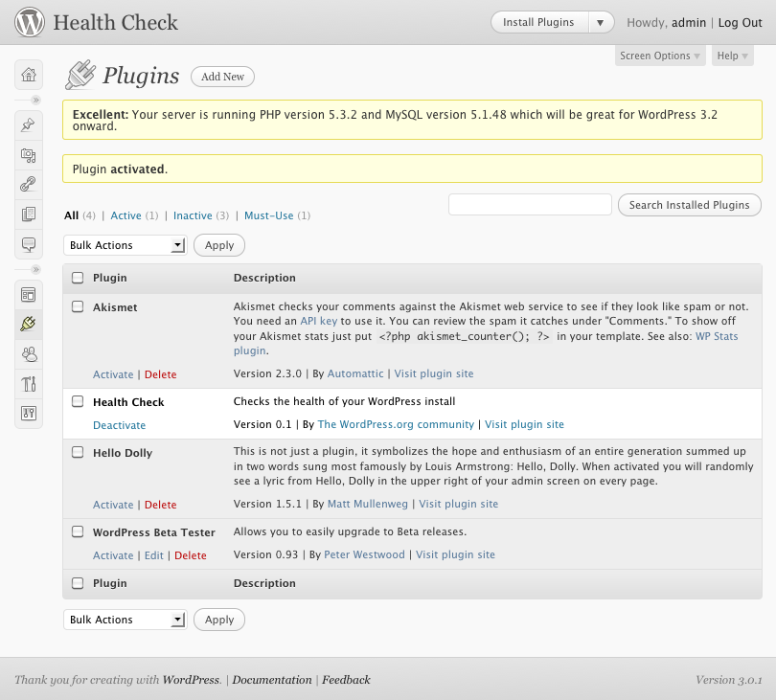
Task: Open the footer WordPress link
Action: (191, 680)
